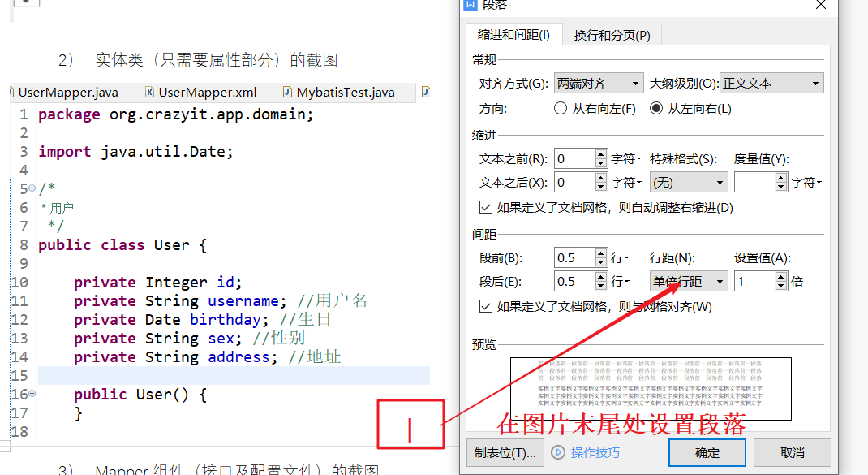Image resolution: width=868 pixels, height=475 pixels.
Task: Increase 度量值 with up arrow
Action: pyautogui.click(x=781, y=177)
